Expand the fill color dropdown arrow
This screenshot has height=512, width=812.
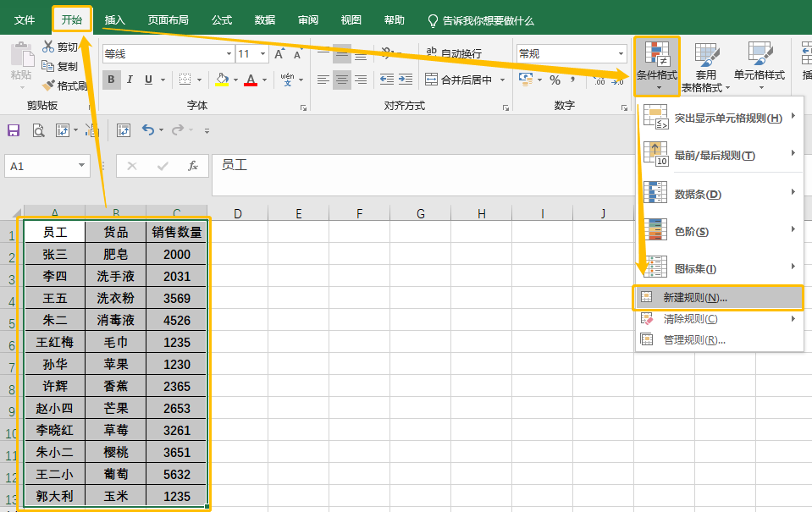tap(235, 80)
